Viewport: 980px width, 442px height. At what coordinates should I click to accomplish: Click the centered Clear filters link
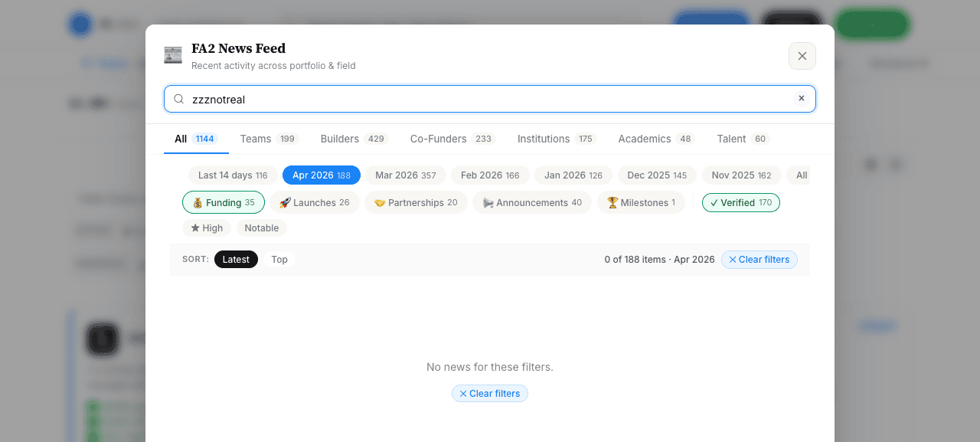[490, 394]
